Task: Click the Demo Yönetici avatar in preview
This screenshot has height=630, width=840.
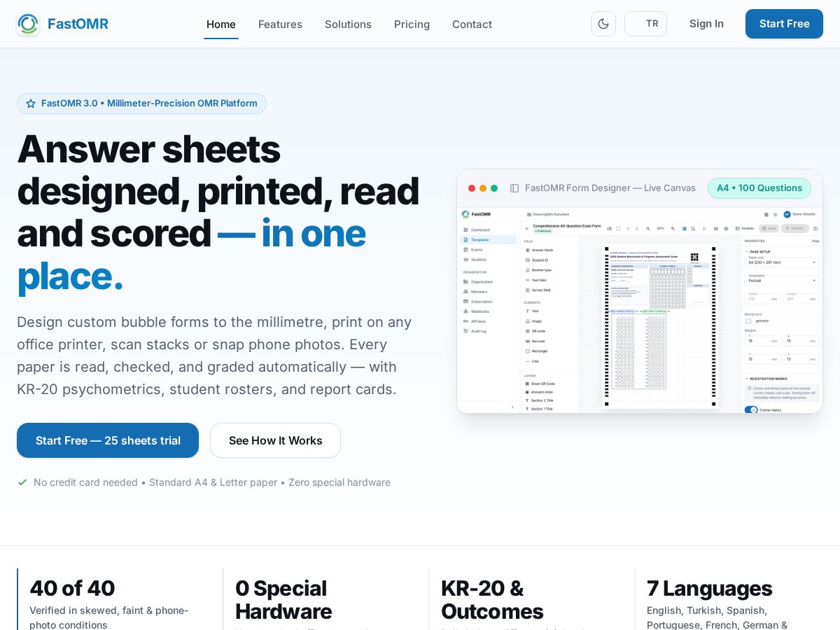Action: [787, 214]
